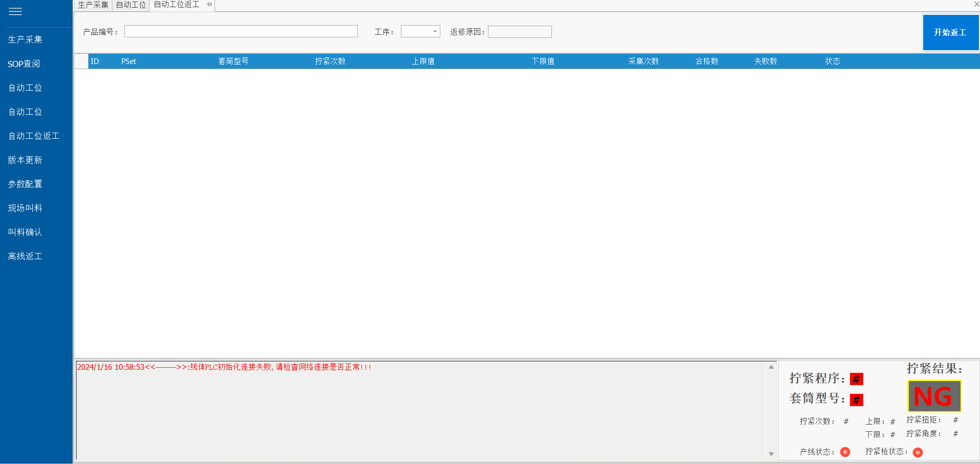The height and width of the screenshot is (464, 980).
Task: Click the 拧紧结果 label
Action: [x=935, y=368]
